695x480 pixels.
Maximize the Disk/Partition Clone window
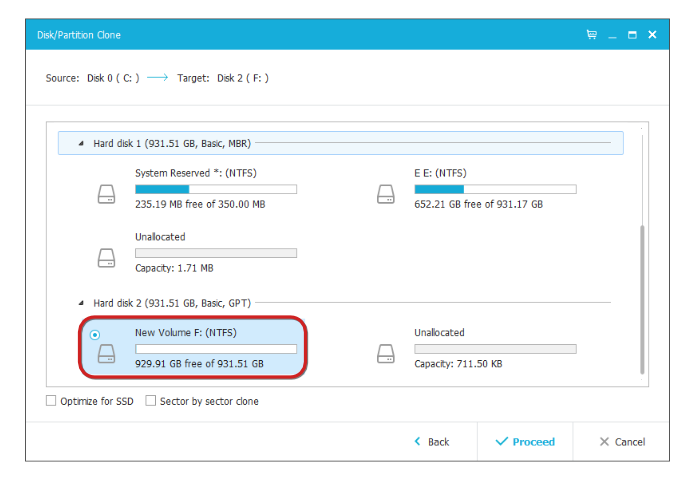632,35
